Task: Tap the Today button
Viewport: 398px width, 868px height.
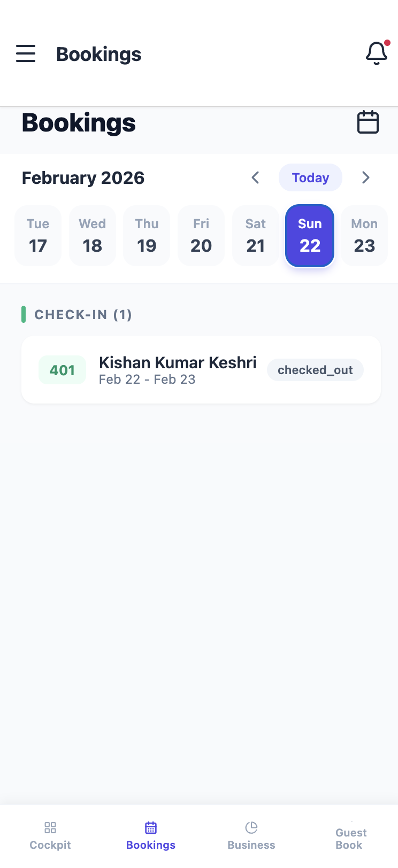Action: click(310, 177)
